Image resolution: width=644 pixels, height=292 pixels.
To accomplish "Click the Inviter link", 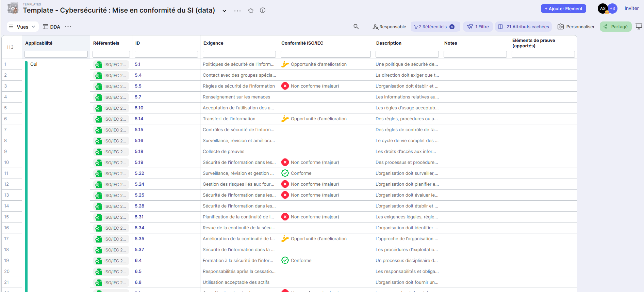I will pos(631,9).
